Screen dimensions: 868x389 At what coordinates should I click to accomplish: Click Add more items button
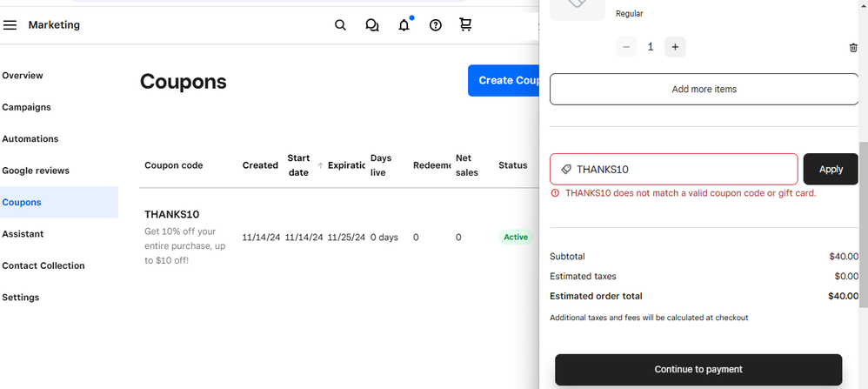coord(704,89)
